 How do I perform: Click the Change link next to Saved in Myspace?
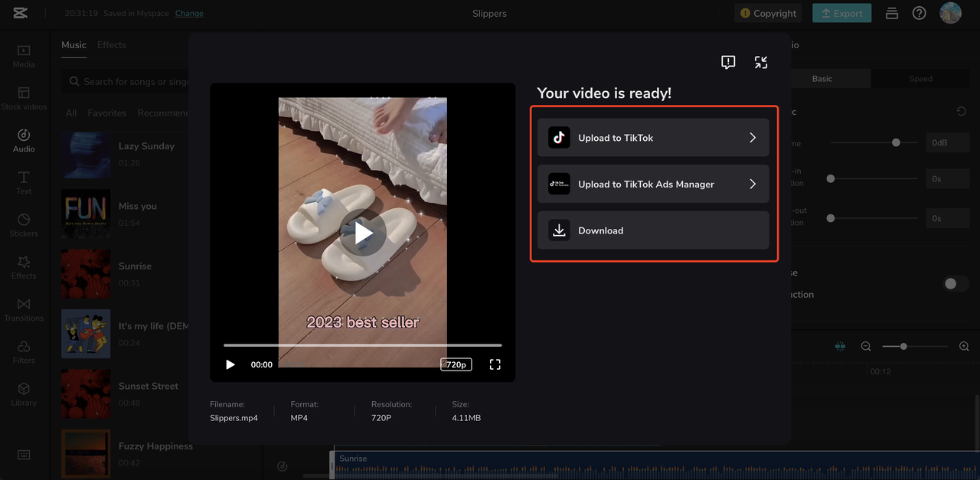[188, 13]
